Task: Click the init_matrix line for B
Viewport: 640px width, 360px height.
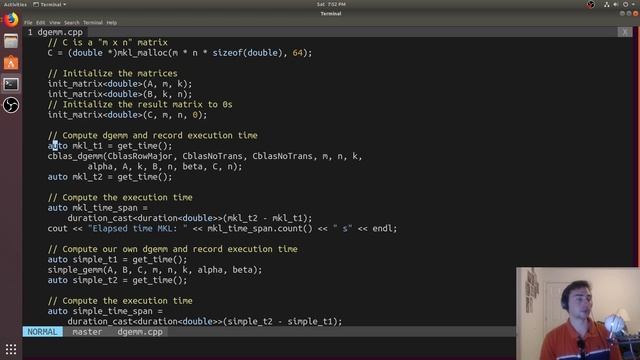Action: [x=120, y=94]
